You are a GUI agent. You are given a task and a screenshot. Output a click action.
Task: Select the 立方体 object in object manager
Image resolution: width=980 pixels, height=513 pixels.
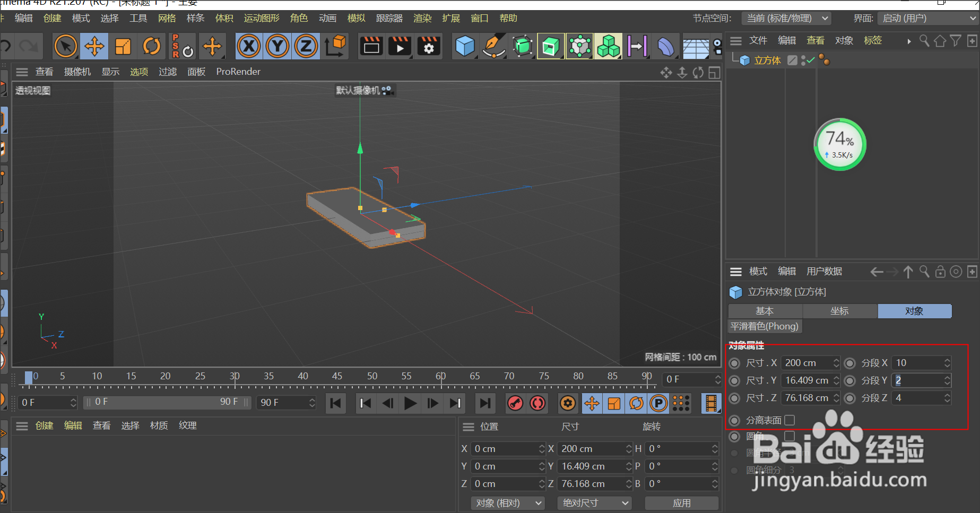(x=768, y=60)
